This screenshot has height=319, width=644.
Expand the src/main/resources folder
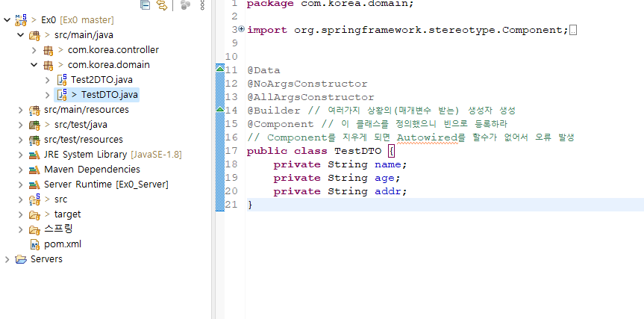[x=21, y=110]
